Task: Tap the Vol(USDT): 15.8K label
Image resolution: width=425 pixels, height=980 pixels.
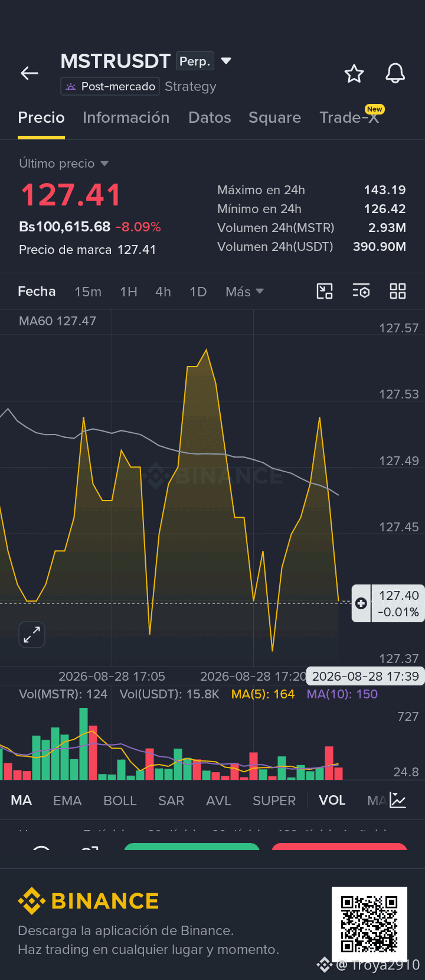Action: point(169,694)
